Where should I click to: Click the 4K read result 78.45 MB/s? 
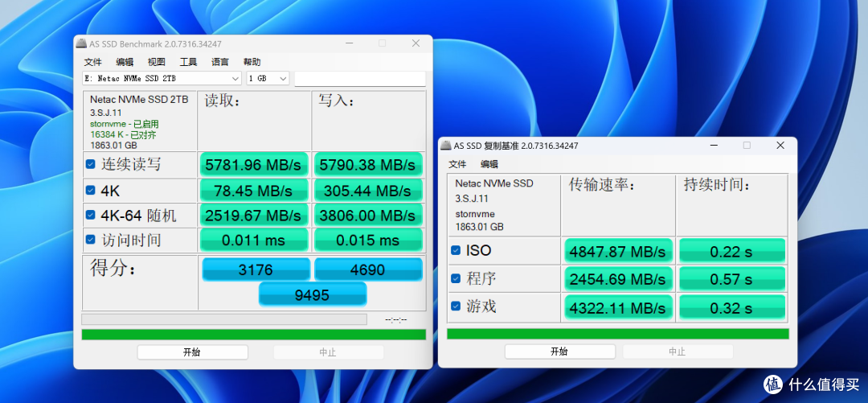click(253, 190)
